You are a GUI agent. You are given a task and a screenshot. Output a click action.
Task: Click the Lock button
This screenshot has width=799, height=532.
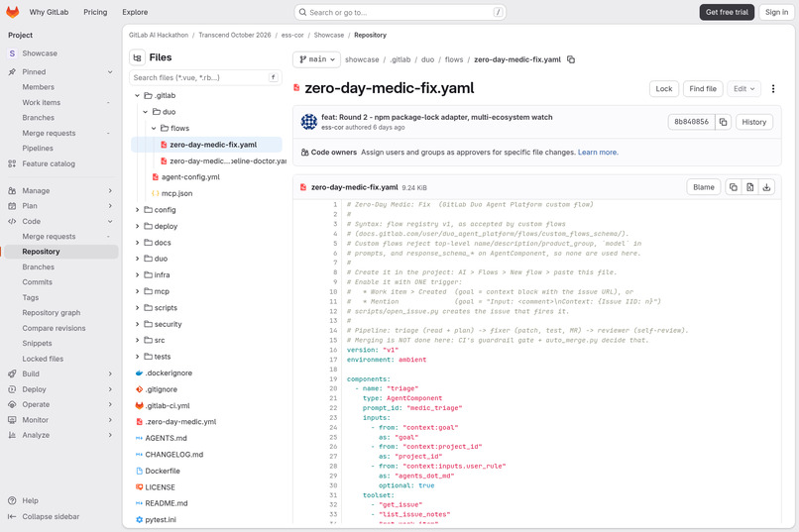click(664, 88)
